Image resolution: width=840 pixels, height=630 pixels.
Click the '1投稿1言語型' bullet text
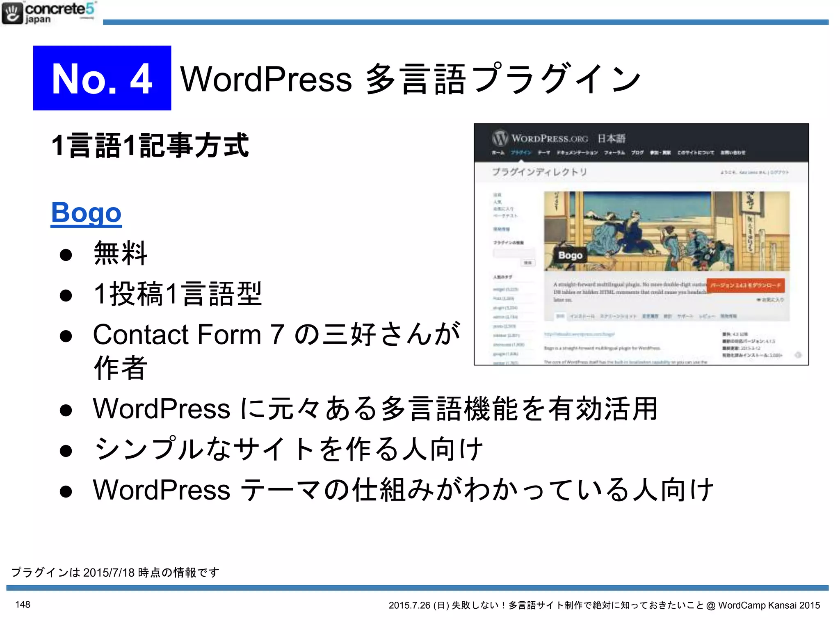coord(177,294)
